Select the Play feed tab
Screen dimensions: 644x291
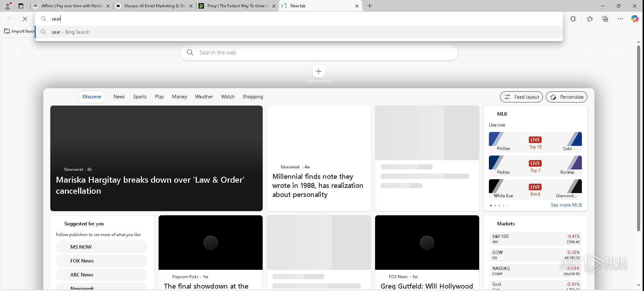(x=159, y=97)
